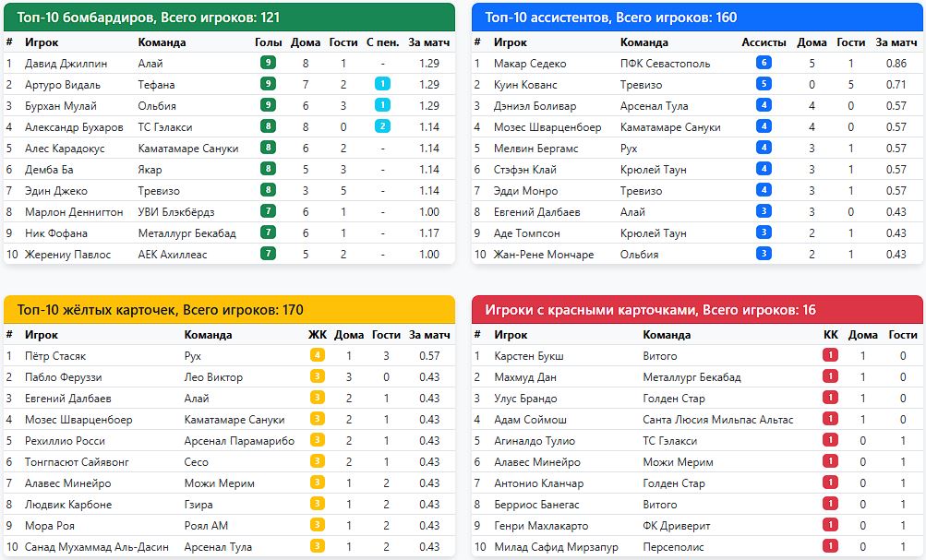Open player Эдин Джеко's link
This screenshot has width=926, height=560.
coord(56,191)
